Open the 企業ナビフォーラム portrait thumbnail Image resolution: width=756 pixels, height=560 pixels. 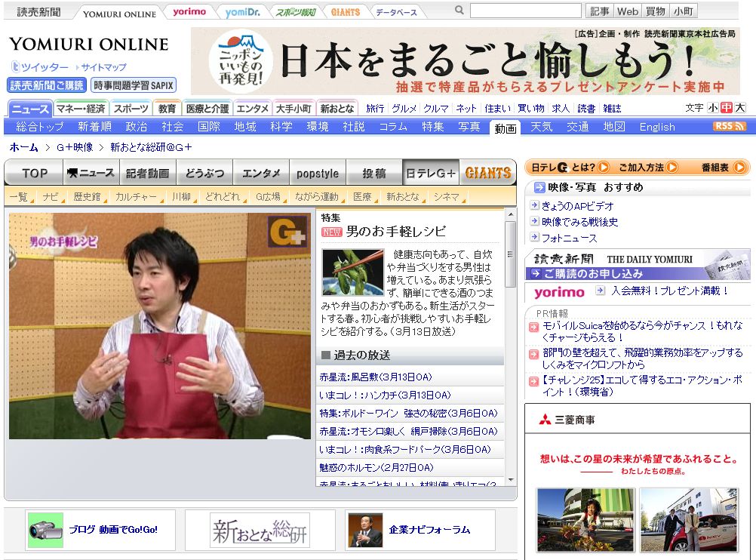tap(365, 530)
